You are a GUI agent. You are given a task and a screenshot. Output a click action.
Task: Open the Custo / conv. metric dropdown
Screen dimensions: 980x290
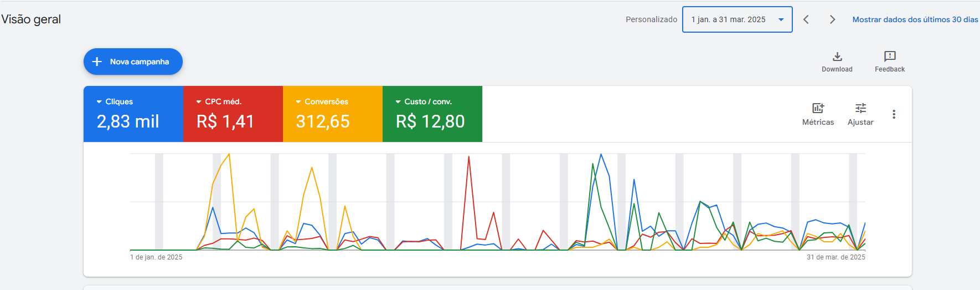399,102
